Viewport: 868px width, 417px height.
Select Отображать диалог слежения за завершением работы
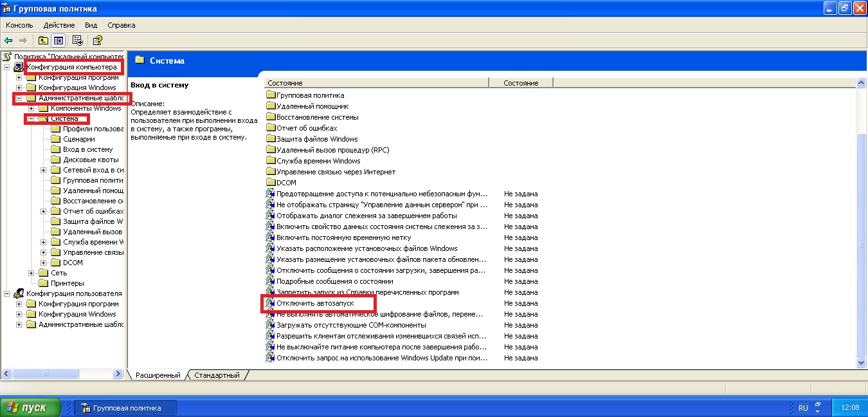pyautogui.click(x=366, y=216)
